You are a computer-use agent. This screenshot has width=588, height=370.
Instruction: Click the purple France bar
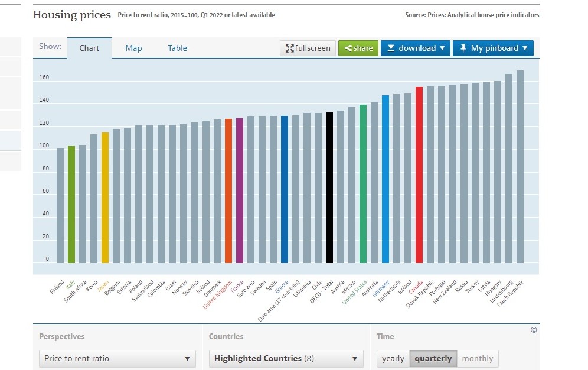tap(240, 190)
